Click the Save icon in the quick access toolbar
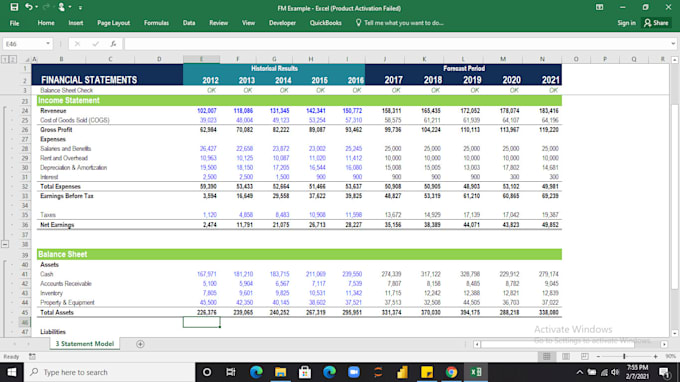This screenshot has height=382, width=680. pyautogui.click(x=14, y=7)
